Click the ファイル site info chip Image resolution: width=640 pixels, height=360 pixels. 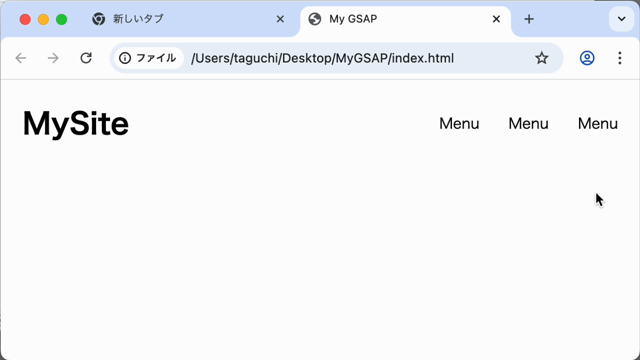tap(148, 58)
